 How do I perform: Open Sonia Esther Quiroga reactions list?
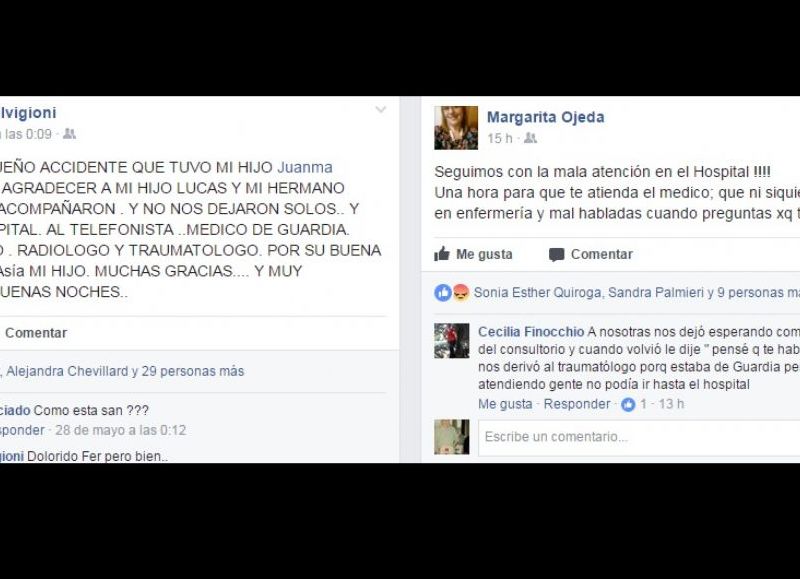pyautogui.click(x=537, y=292)
